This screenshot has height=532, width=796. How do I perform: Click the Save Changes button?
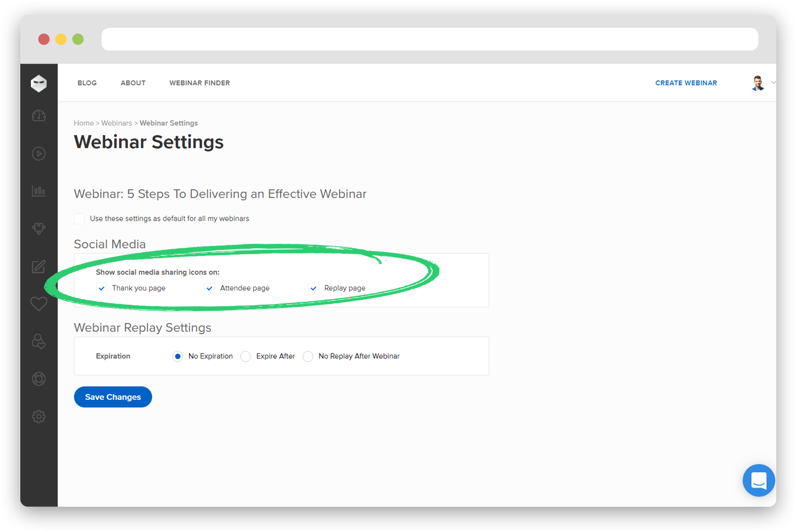pyautogui.click(x=113, y=396)
